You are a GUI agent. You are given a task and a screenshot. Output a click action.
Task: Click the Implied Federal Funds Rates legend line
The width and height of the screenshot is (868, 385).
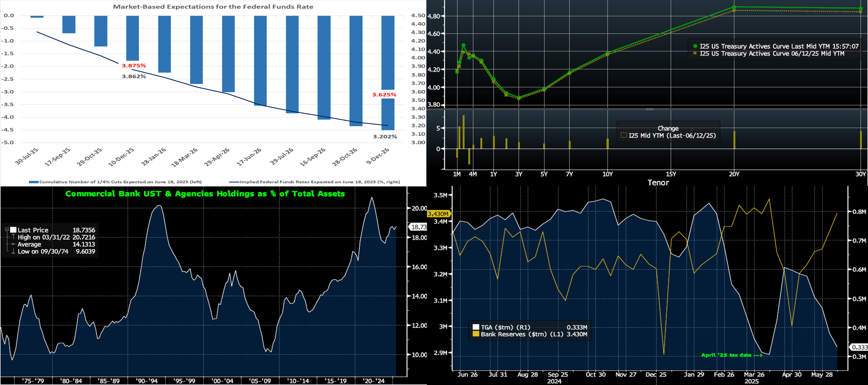coord(234,182)
